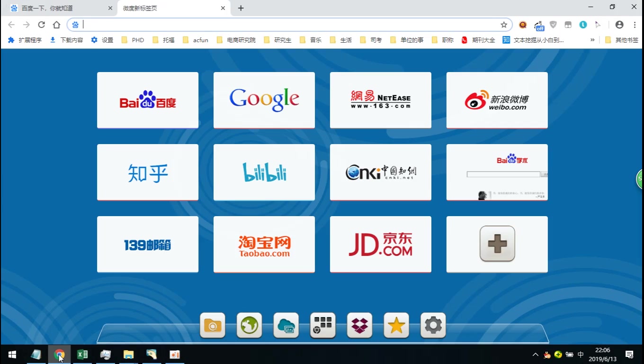
Task: Open the Zhihu 知乎 tile
Action: [148, 172]
